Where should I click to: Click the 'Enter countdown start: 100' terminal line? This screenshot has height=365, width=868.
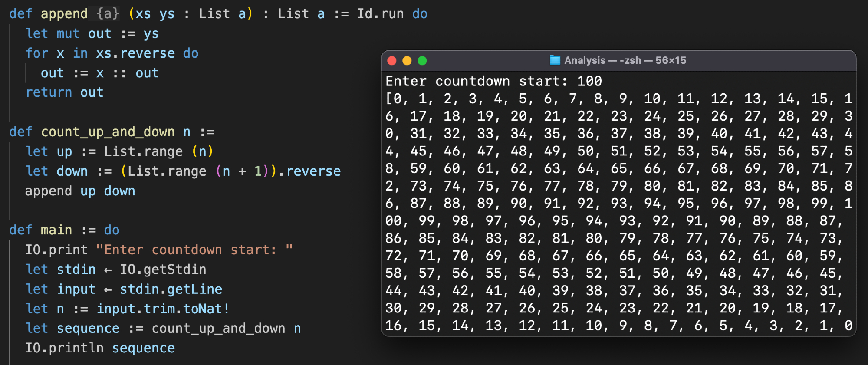[493, 81]
